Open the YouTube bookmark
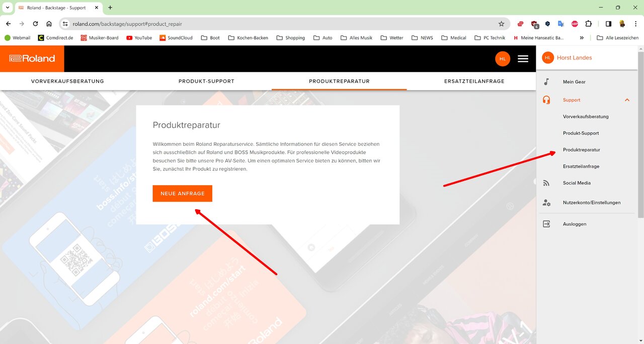The height and width of the screenshot is (344, 644). (139, 38)
